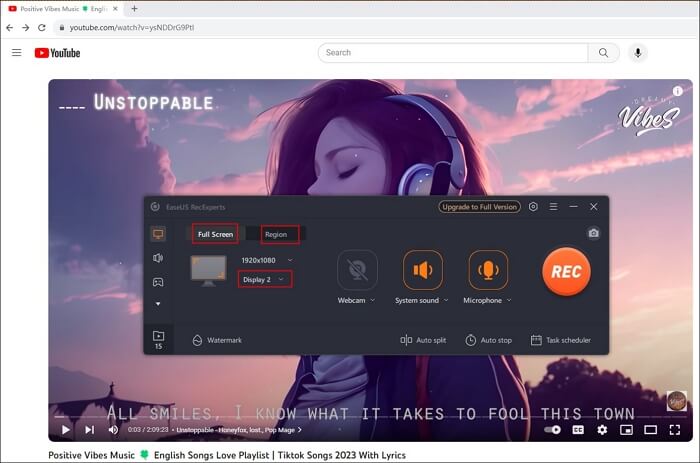Enable miniplayer in YouTube
700x463 pixels.
[626, 430]
